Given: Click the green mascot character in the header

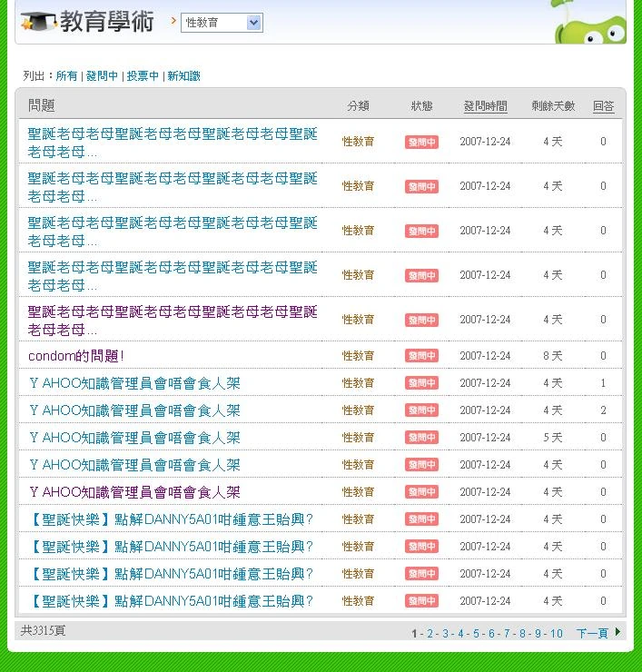Looking at the screenshot, I should [590, 25].
